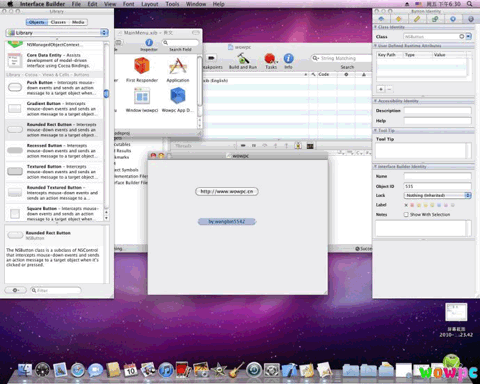Open the desktop screenshot file thumbnail
Viewport: 480px width, 384px height.
pos(456,312)
